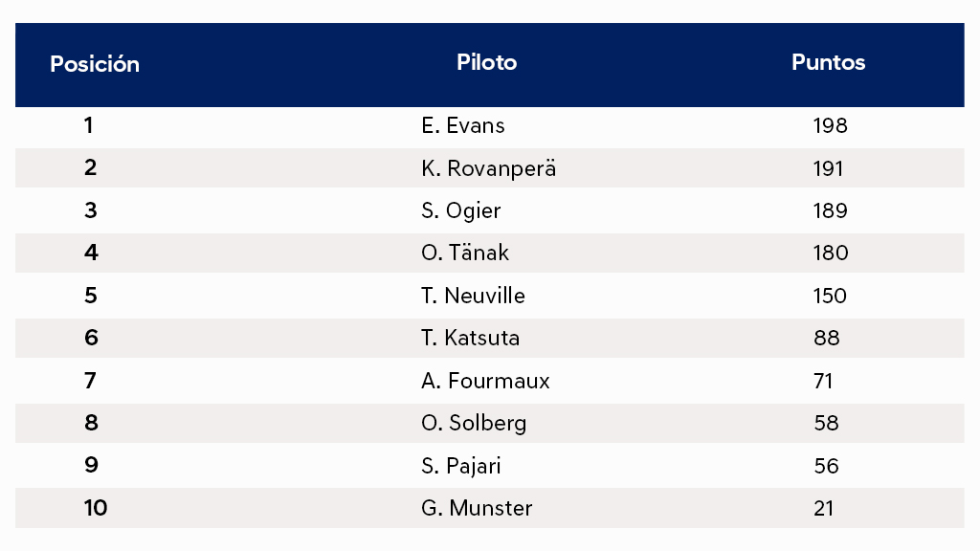Screen dimensions: 980x551
Task: Select driver K. Rovanperä
Action: 488,168
